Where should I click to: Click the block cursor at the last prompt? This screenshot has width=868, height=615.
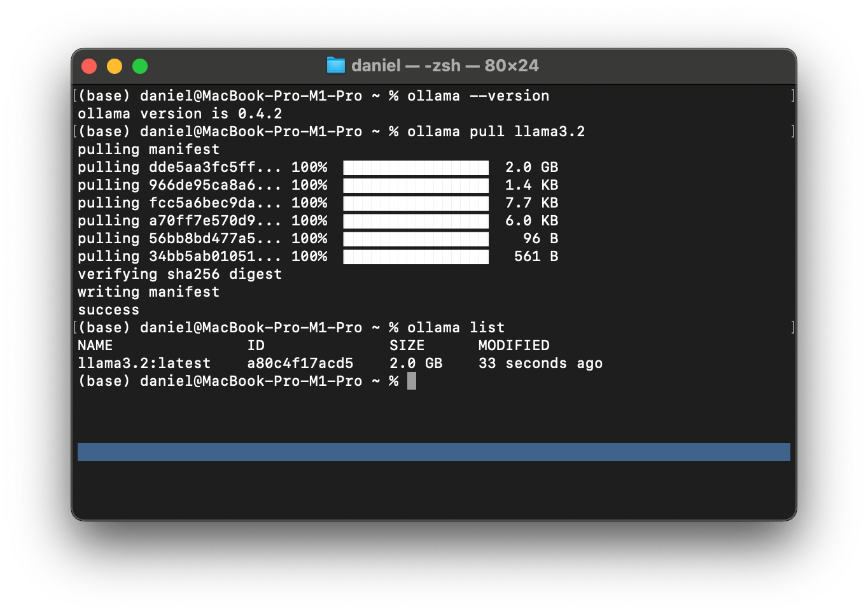(412, 381)
